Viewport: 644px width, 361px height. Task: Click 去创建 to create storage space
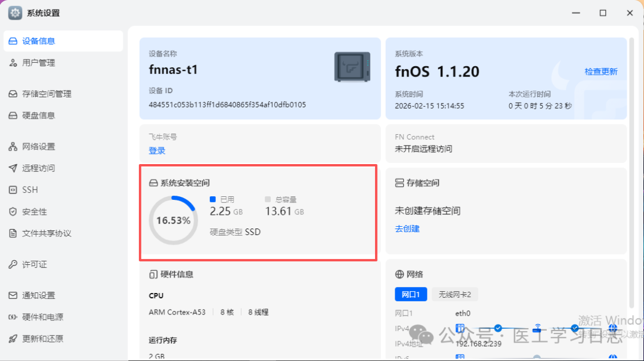point(407,229)
